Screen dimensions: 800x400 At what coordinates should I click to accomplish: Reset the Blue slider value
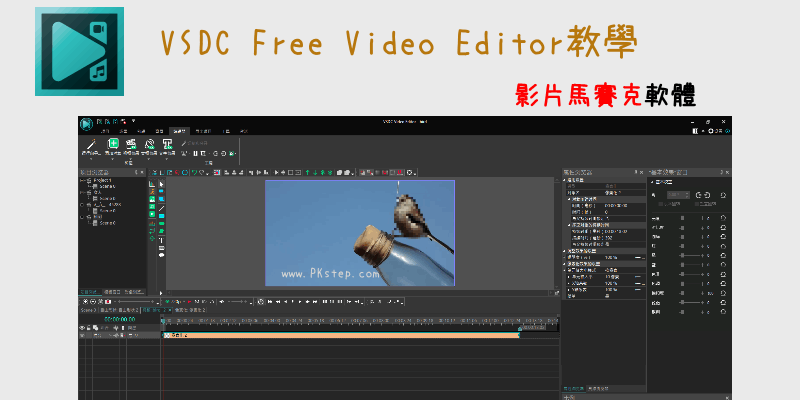pos(723,265)
